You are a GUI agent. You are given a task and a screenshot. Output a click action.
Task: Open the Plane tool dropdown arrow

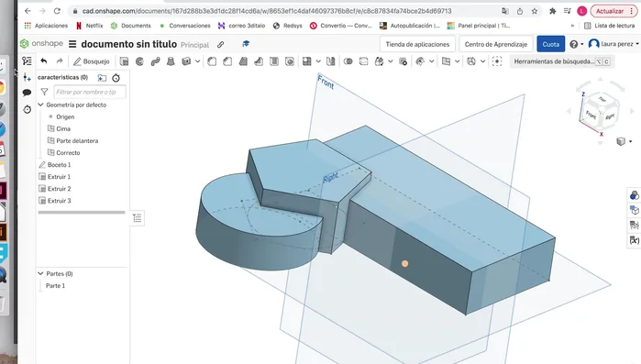[x=457, y=61]
